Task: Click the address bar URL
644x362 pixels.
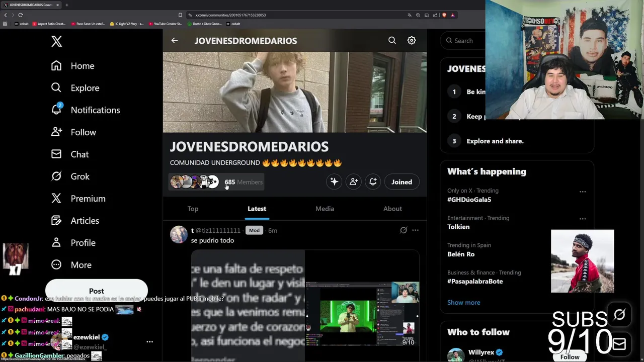Action: coord(230,15)
